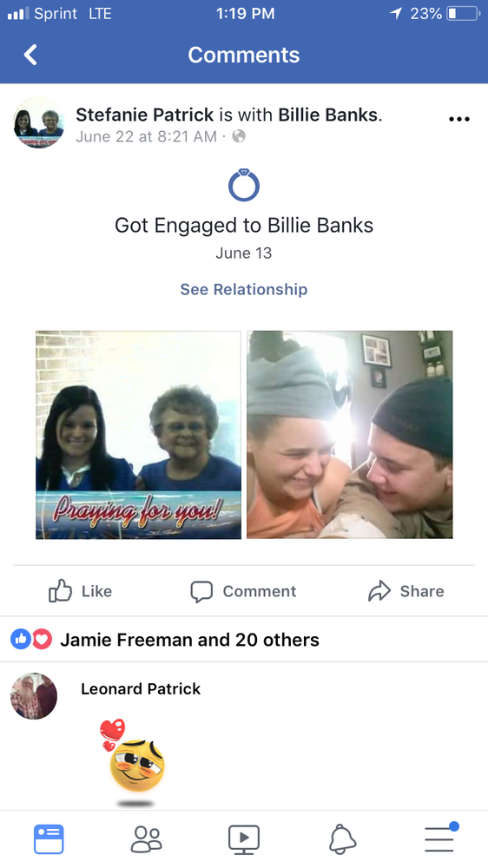
Task: Open the Friends tab icon
Action: tap(146, 839)
